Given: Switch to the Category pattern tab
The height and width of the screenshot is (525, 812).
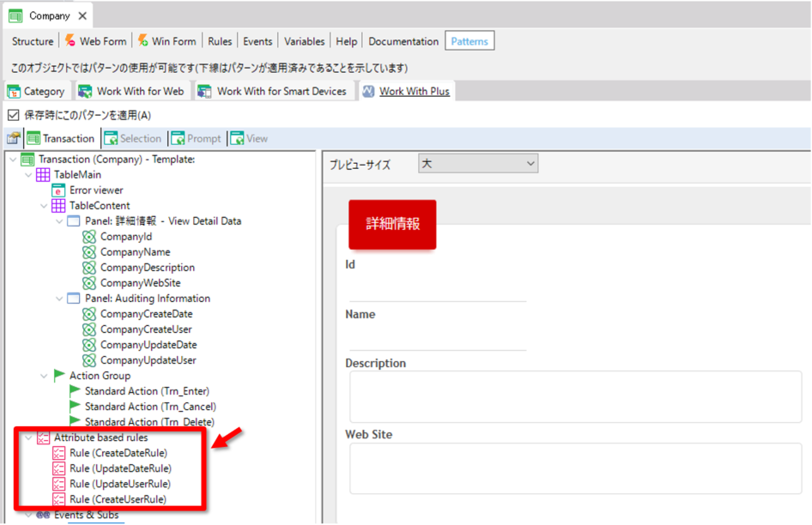Looking at the screenshot, I should click(x=36, y=92).
